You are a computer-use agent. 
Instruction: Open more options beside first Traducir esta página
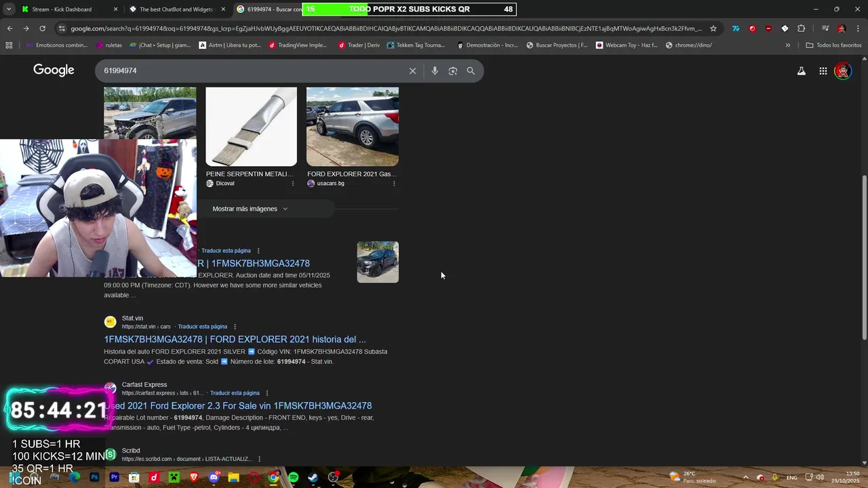(x=258, y=251)
